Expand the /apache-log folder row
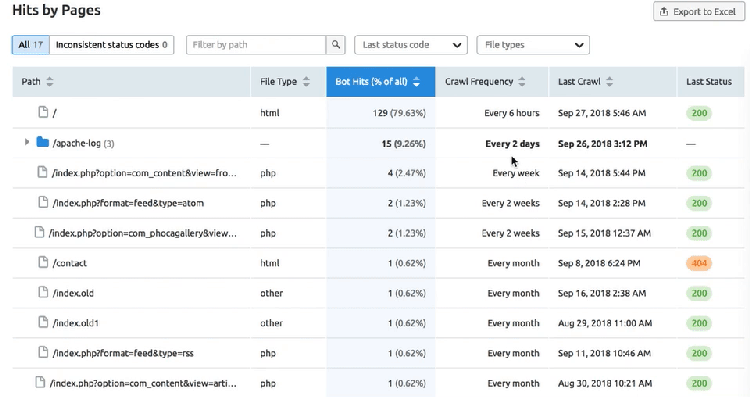 (27, 142)
